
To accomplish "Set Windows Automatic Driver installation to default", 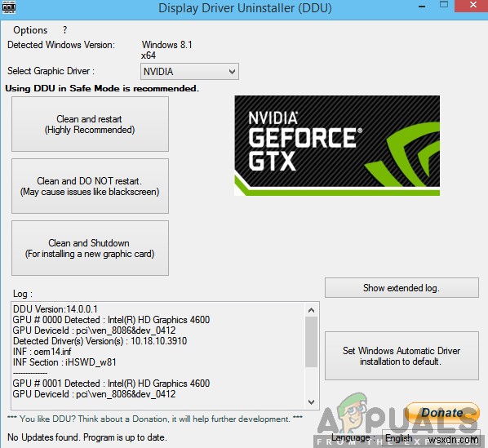I will click(x=401, y=356).
